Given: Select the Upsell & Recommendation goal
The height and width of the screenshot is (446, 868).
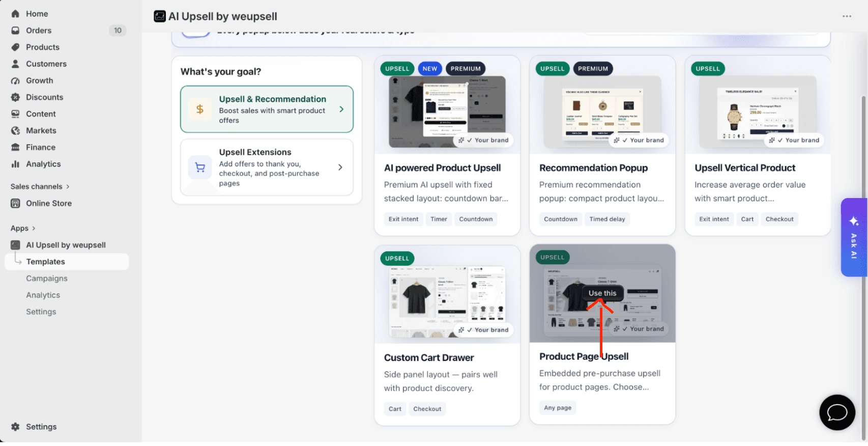Looking at the screenshot, I should (x=267, y=109).
